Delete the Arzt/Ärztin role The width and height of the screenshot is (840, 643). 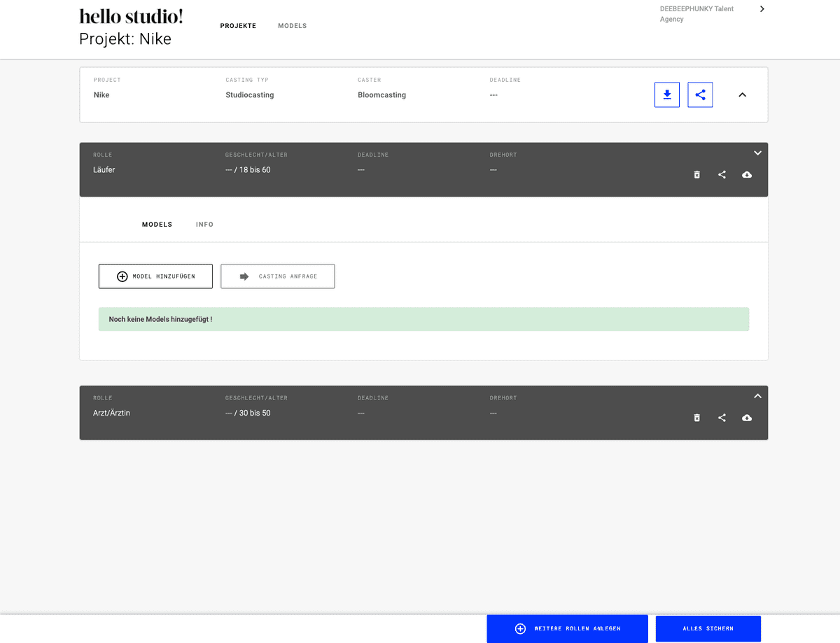(x=696, y=418)
